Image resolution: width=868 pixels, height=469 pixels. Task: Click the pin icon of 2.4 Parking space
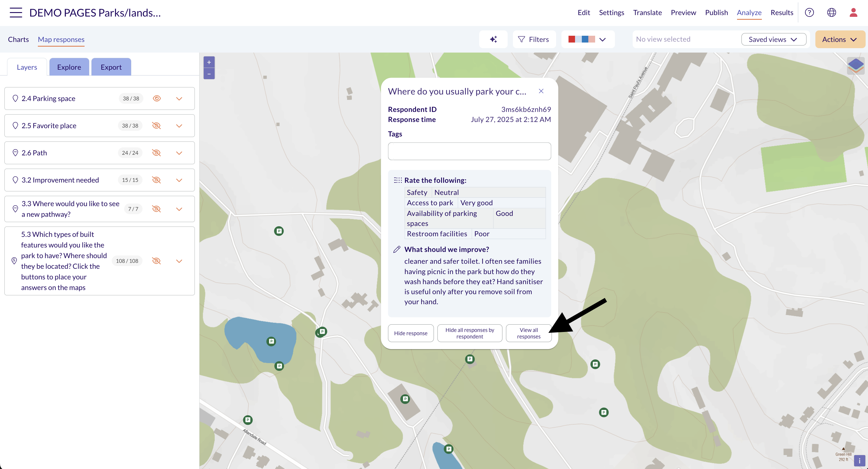(15, 98)
